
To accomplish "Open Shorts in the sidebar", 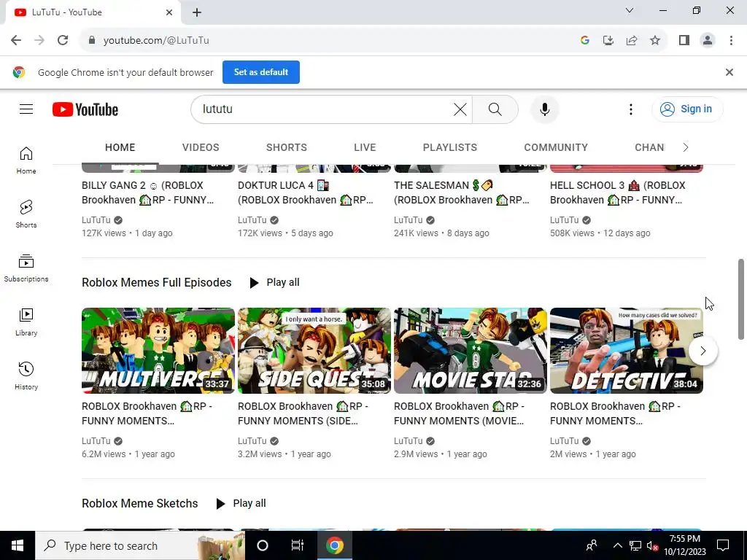I will [26, 214].
